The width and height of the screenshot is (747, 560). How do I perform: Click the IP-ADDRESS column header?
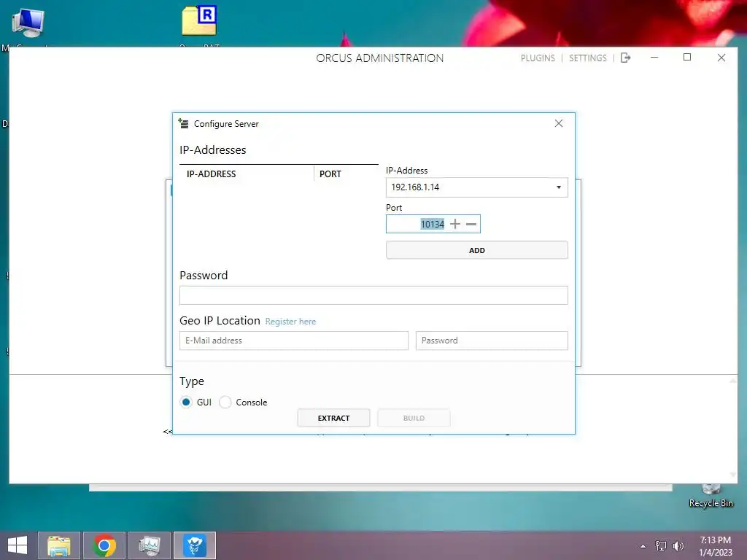tap(211, 174)
